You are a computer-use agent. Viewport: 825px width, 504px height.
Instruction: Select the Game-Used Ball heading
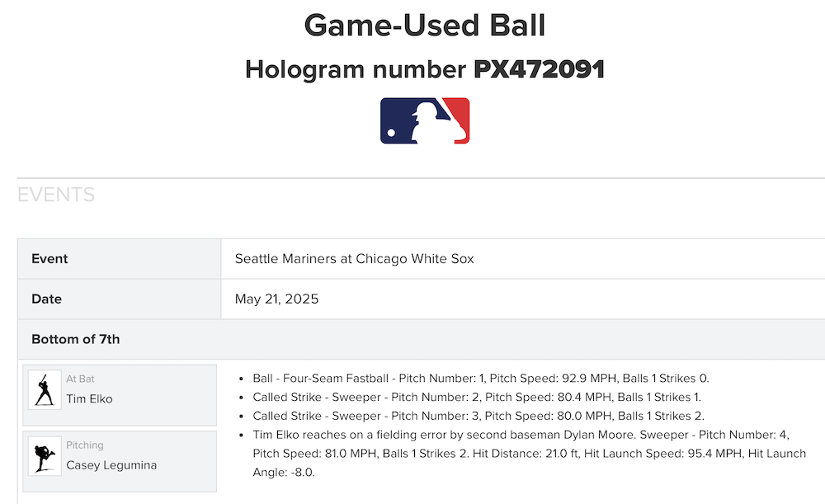click(x=425, y=26)
